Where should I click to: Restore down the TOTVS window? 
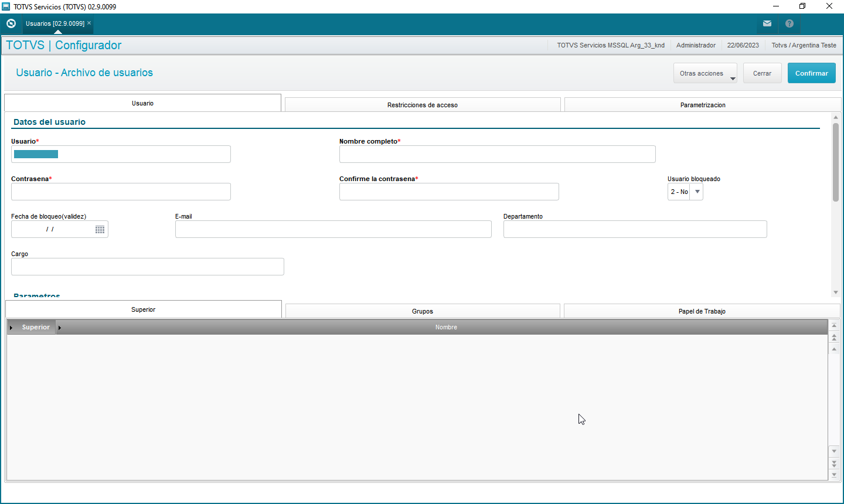coord(802,6)
